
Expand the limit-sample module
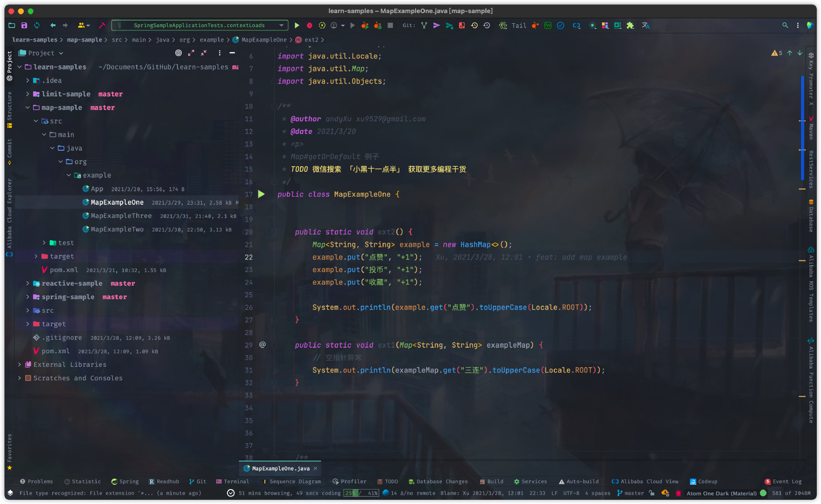(x=28, y=94)
